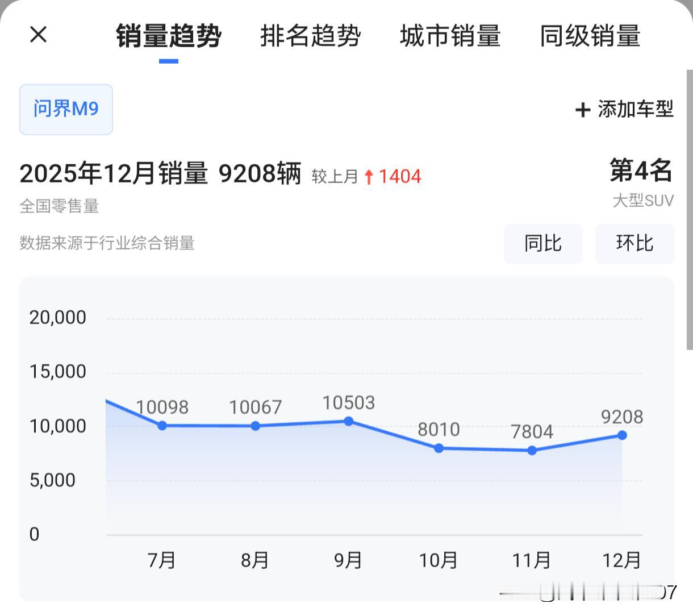The width and height of the screenshot is (693, 616).
Task: Click the 全国零售量 label
Action: tap(59, 206)
